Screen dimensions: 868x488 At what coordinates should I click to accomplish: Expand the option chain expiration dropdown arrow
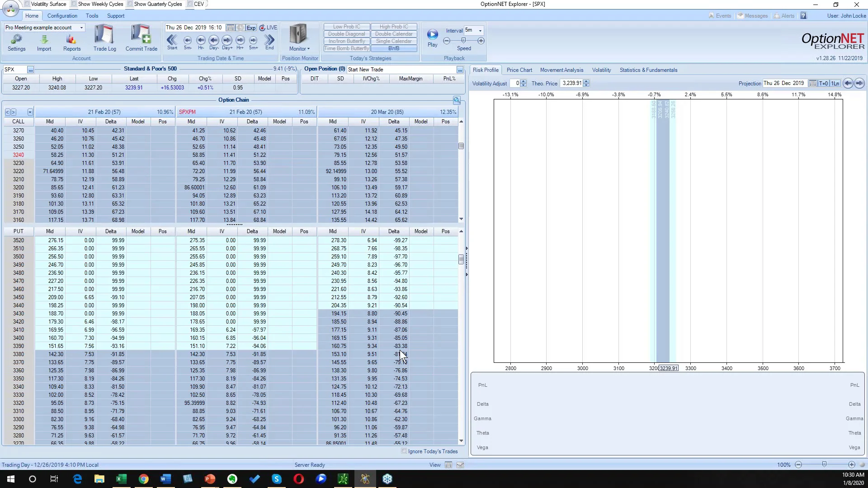coord(30,112)
